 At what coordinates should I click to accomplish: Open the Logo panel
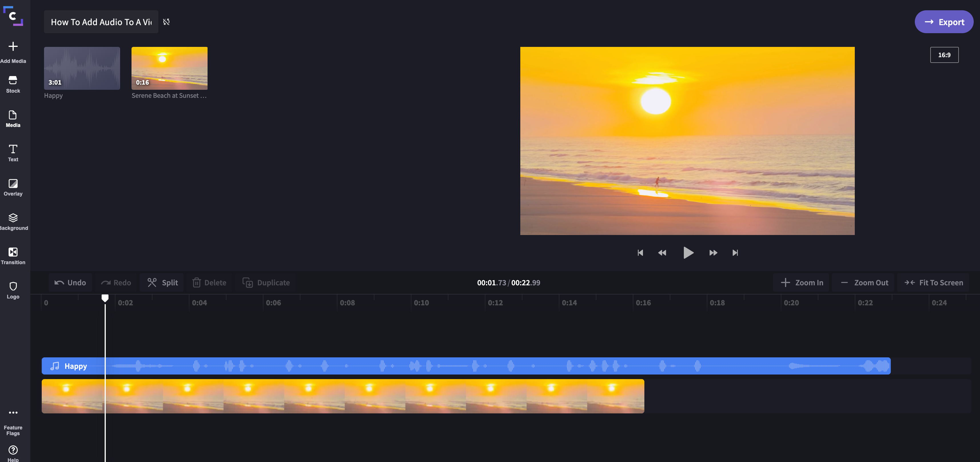[x=13, y=290]
